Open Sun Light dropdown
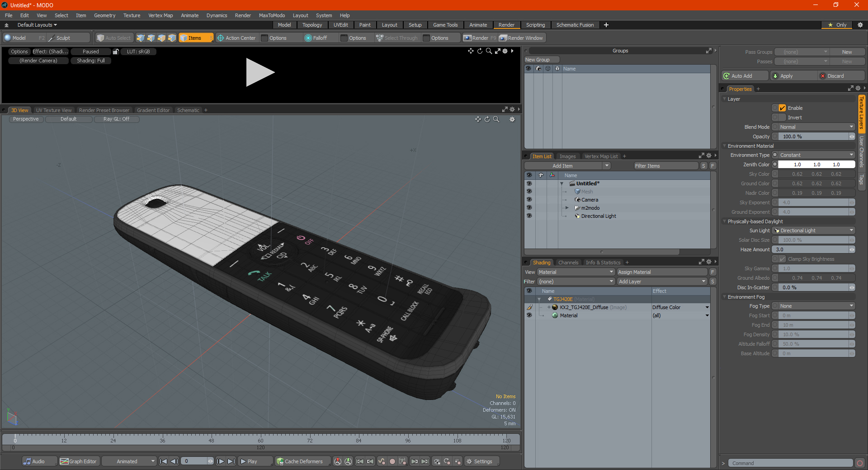Screen dimensions: 868x470 pos(814,230)
